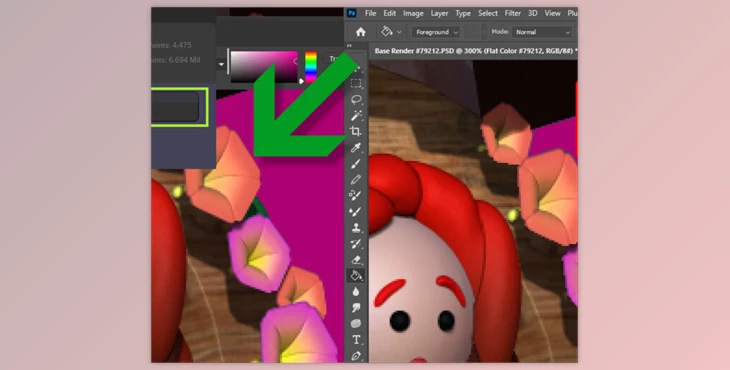Select the Pencil tool
Screen dimensions: 730x370
click(356, 180)
